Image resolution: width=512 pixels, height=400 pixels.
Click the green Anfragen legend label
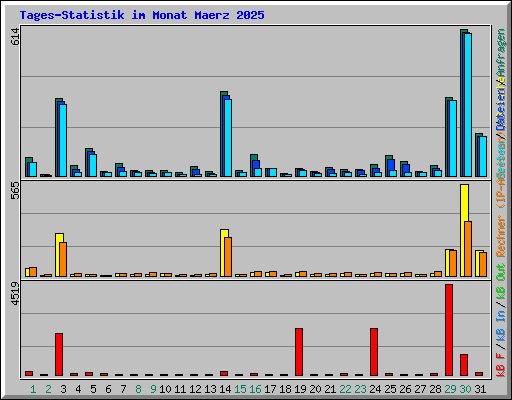(x=501, y=53)
